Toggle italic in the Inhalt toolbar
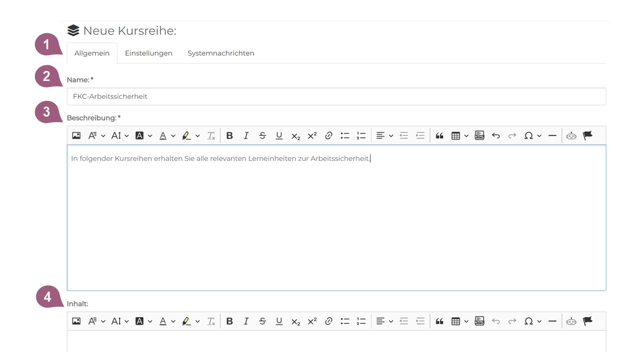This screenshot has width=644, height=362. pyautogui.click(x=246, y=321)
